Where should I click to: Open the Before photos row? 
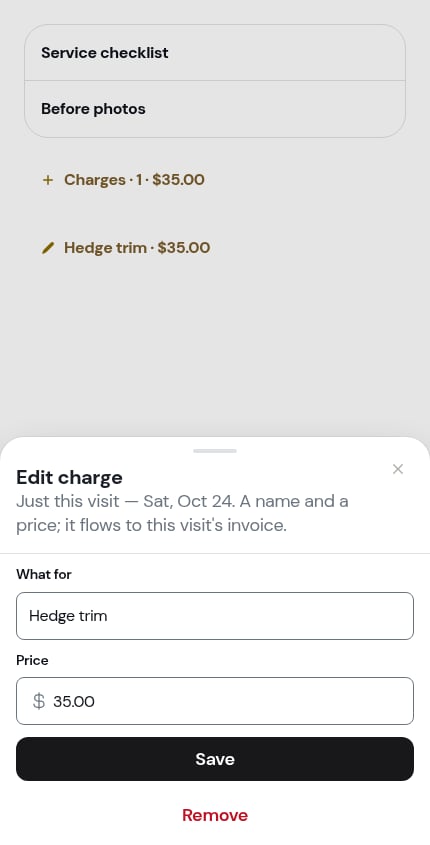point(215,109)
